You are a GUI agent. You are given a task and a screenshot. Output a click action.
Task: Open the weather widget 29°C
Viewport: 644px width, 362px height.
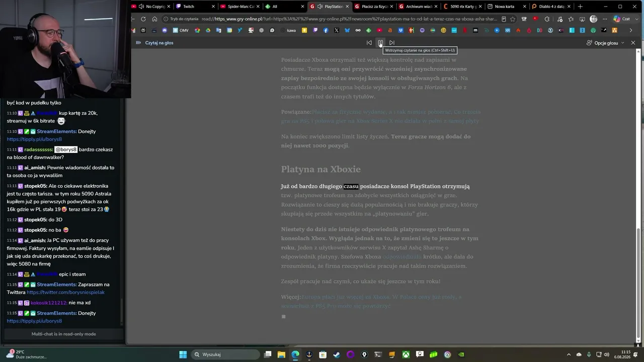pos(26,354)
